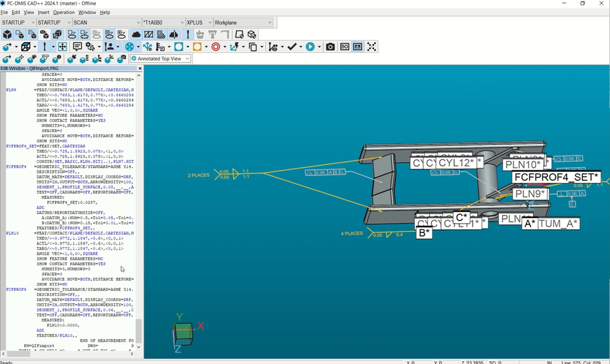The image size is (610, 364).
Task: Select the cloud Pointcloud icon in top toolbar
Action: [136, 34]
